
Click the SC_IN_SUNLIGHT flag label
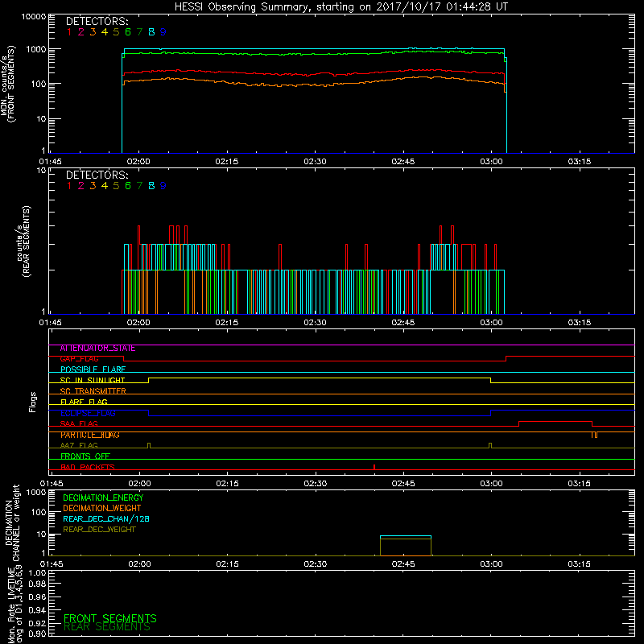pyautogui.click(x=93, y=380)
